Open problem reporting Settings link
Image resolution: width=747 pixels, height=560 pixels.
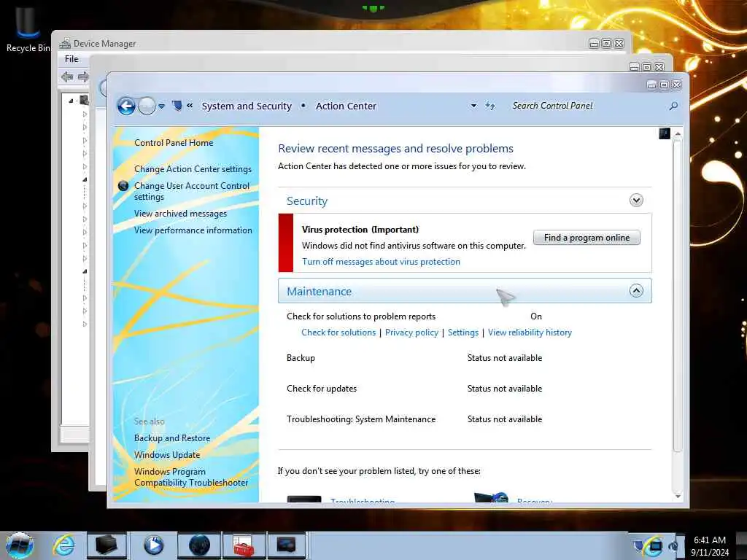pos(463,332)
